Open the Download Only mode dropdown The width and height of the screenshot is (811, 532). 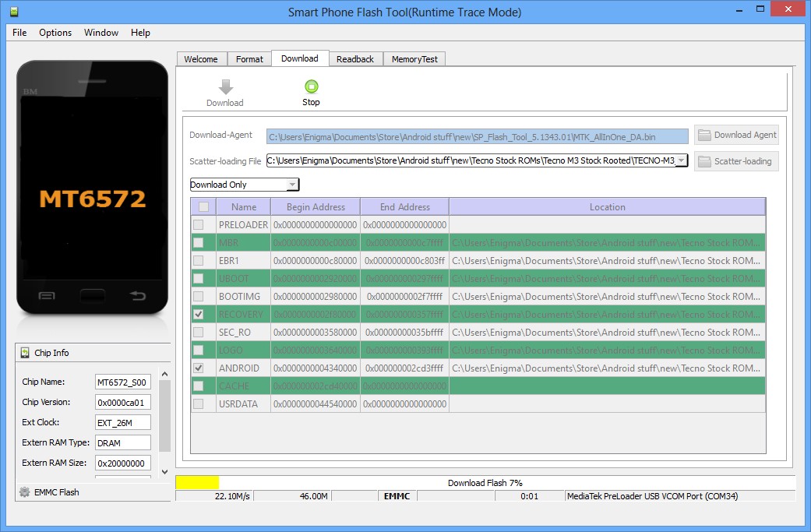coord(292,185)
